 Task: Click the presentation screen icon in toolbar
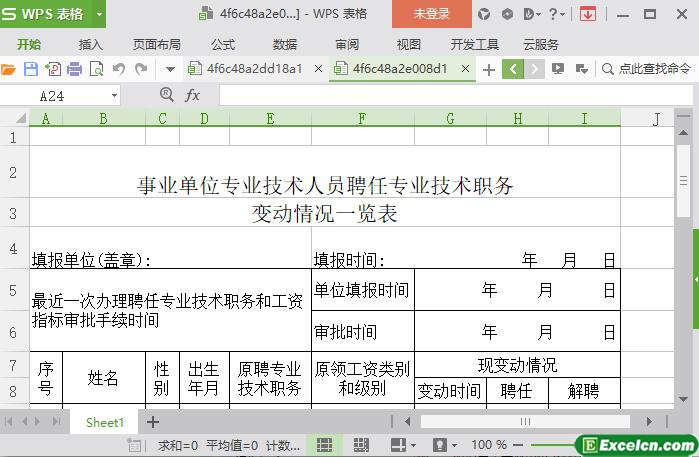pyautogui.click(x=558, y=69)
